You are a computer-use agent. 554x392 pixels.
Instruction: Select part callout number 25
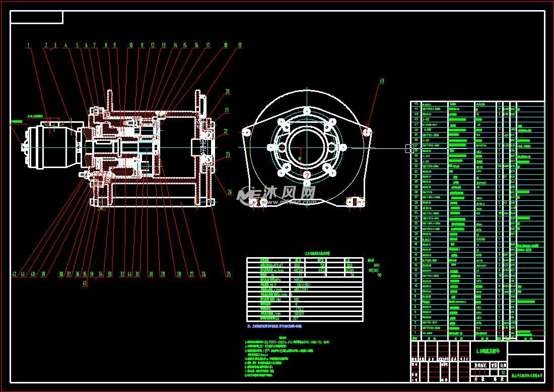(x=229, y=274)
